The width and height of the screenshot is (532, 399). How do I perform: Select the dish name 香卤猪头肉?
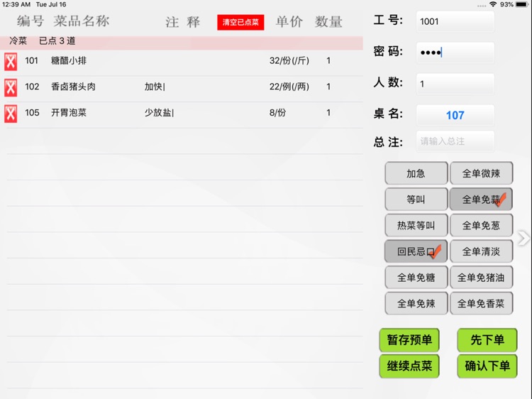(x=73, y=87)
